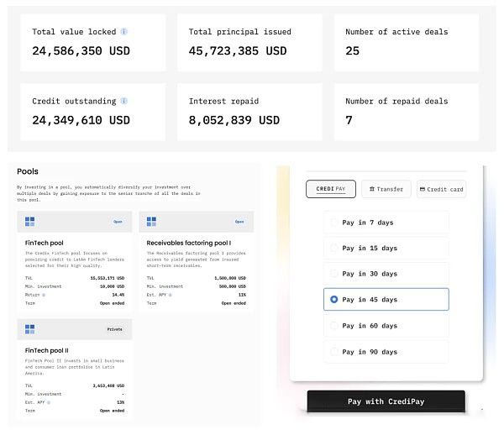
Task: Click the Private badge on FinTech pool II
Action: 115,329
